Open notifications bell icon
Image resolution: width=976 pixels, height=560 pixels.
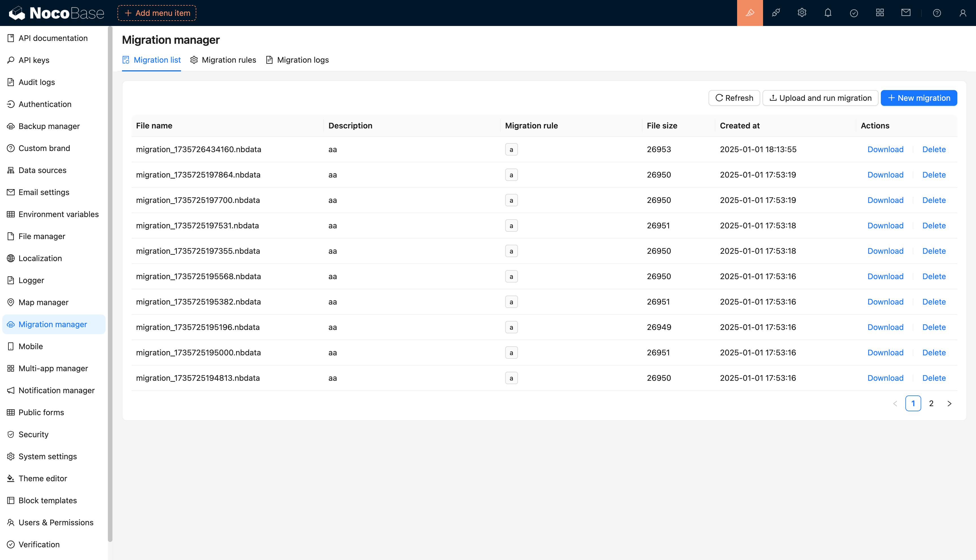(828, 13)
